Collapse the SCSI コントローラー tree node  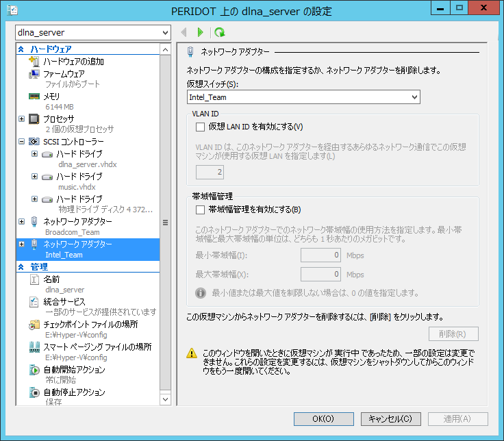pos(21,142)
